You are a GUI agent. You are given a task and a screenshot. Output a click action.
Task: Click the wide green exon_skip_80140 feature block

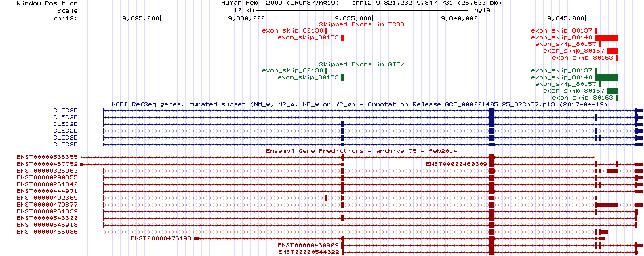[x=606, y=77]
